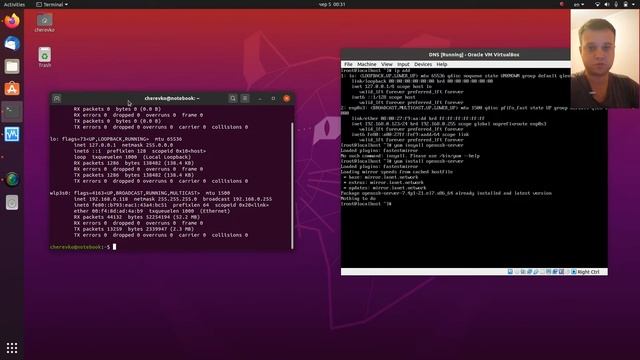Screen dimensions: 640x360
Task: Click the search icon in Terminal header
Action: 233,98
